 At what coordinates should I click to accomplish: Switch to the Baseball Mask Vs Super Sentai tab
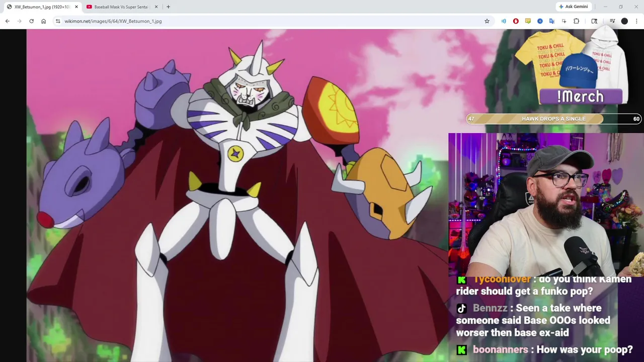(x=121, y=7)
